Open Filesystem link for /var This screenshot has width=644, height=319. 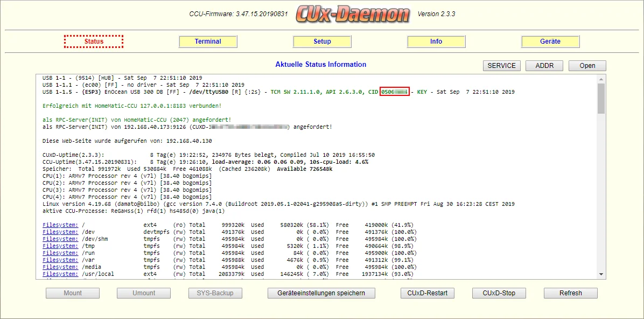[x=60, y=260]
